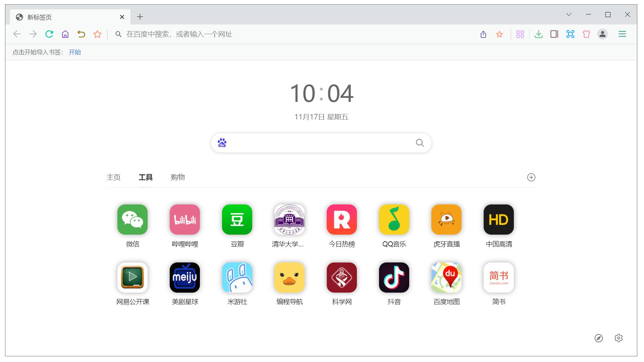644x362 pixels.
Task: Switch to the 购物 tab
Action: tap(178, 177)
